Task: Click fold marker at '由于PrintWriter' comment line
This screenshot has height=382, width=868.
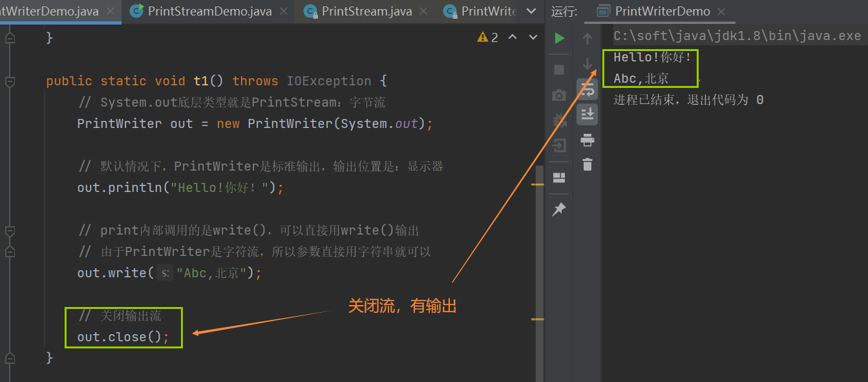Action: 10,252
